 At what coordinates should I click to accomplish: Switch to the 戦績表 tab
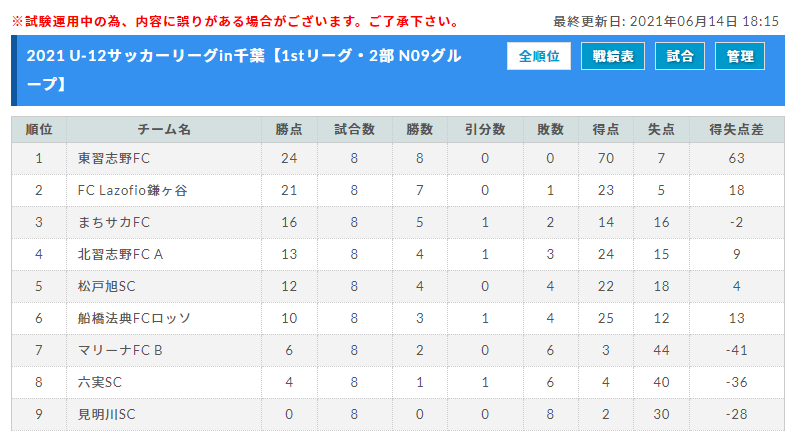click(x=613, y=56)
